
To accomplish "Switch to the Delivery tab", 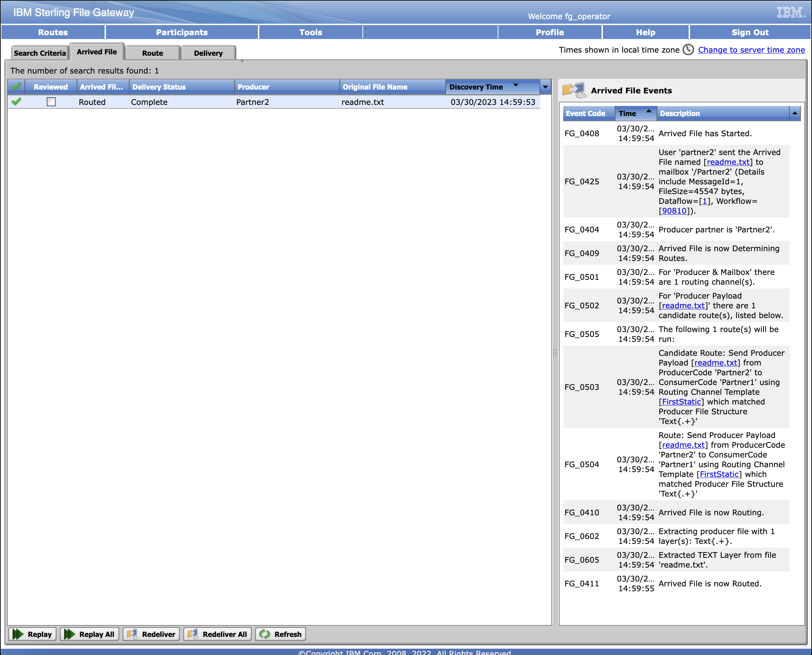I will [208, 53].
